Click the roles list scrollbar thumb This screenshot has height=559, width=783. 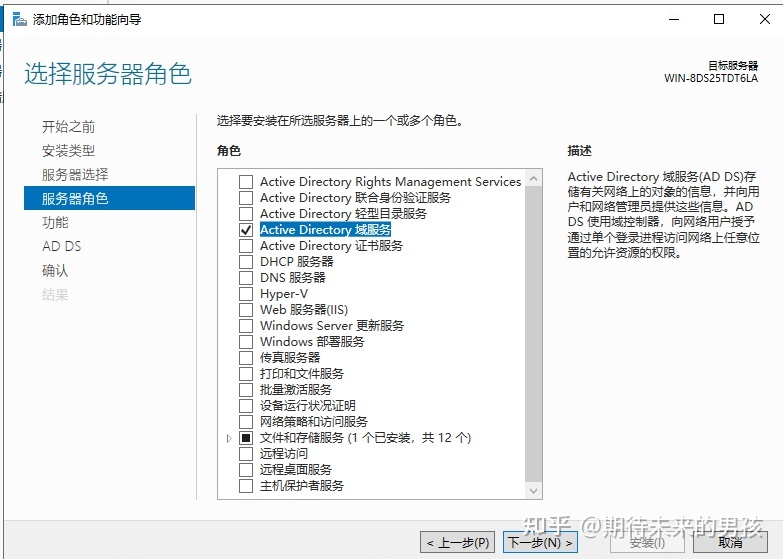[x=534, y=334]
